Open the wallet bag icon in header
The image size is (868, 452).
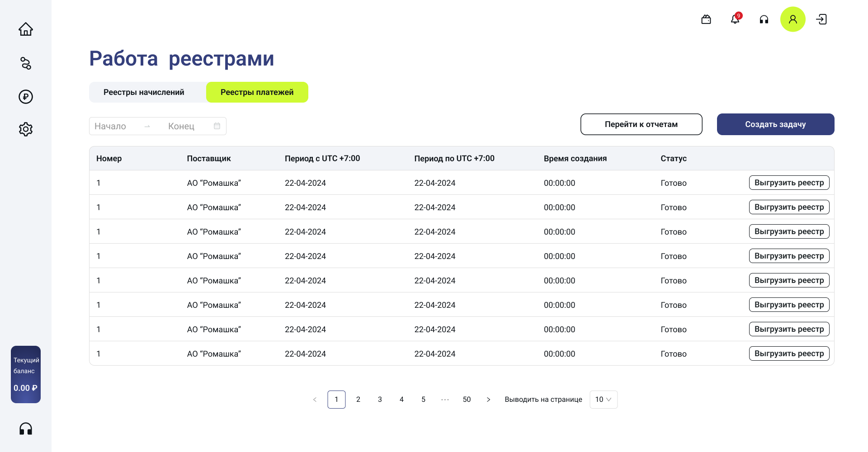click(706, 19)
